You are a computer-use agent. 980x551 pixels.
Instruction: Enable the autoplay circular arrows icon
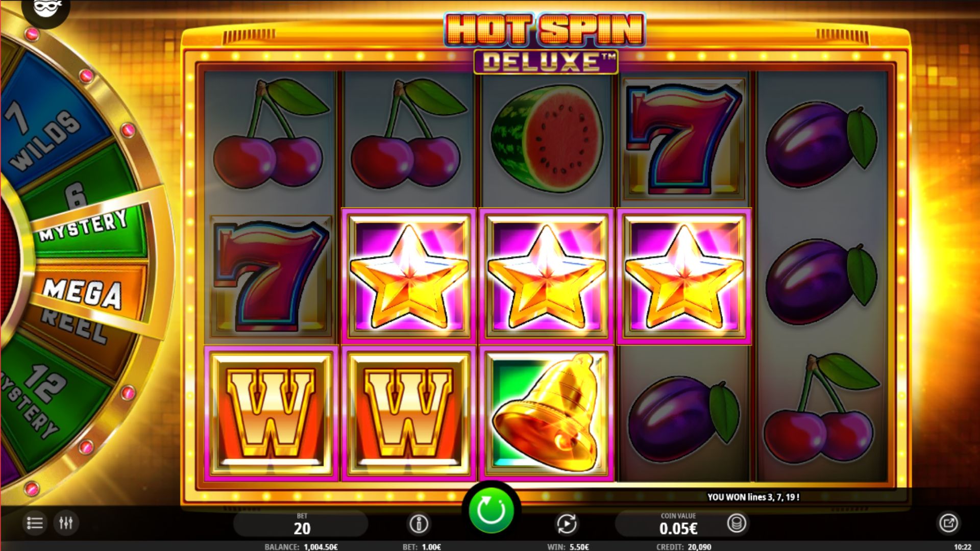tap(567, 523)
